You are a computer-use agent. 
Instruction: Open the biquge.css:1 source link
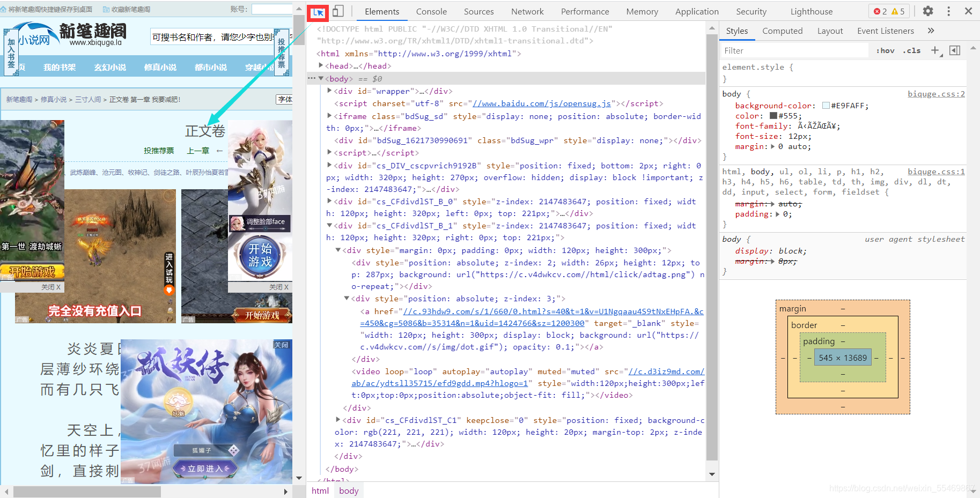pyautogui.click(x=936, y=172)
